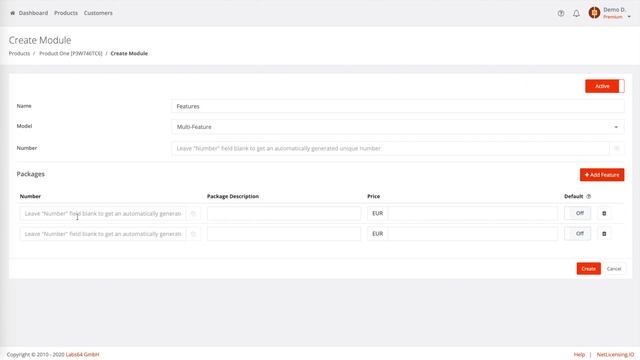Focus the Name field containing Features
640x360 pixels.
pos(398,106)
